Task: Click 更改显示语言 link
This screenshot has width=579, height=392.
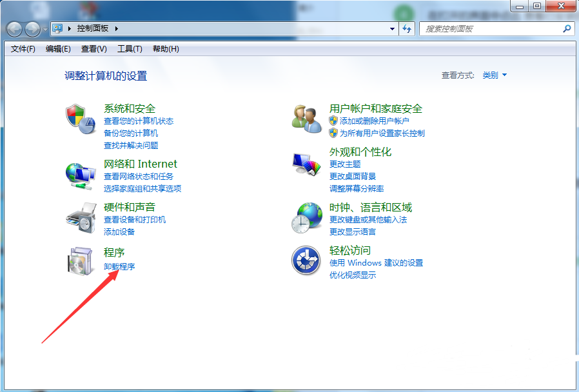Action: pos(353,232)
